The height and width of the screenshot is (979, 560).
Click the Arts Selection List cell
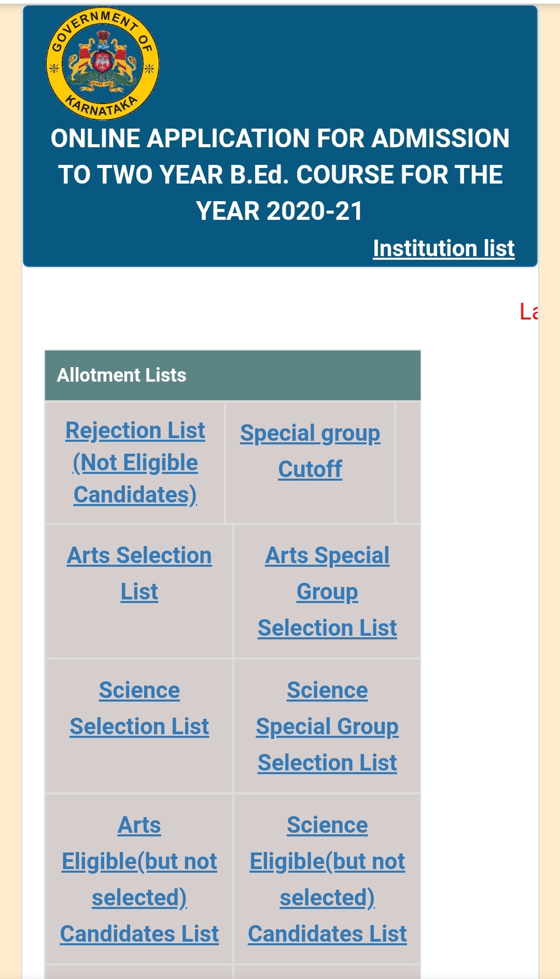point(138,591)
